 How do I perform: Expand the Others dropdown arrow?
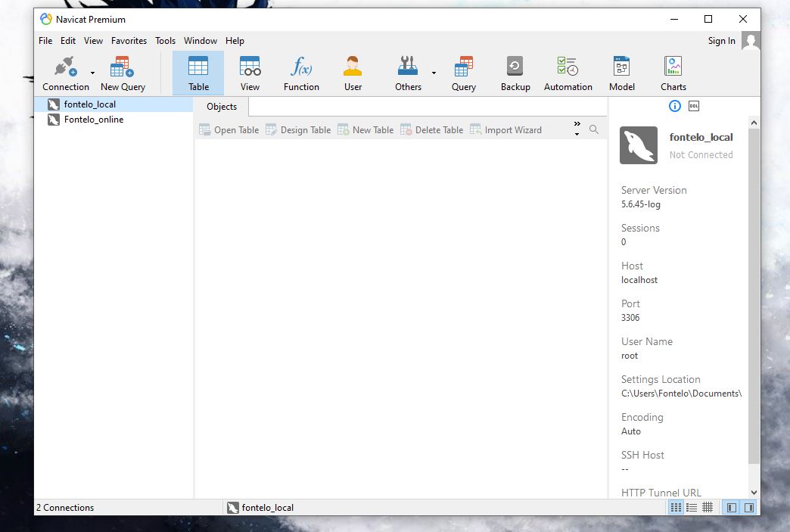(434, 73)
